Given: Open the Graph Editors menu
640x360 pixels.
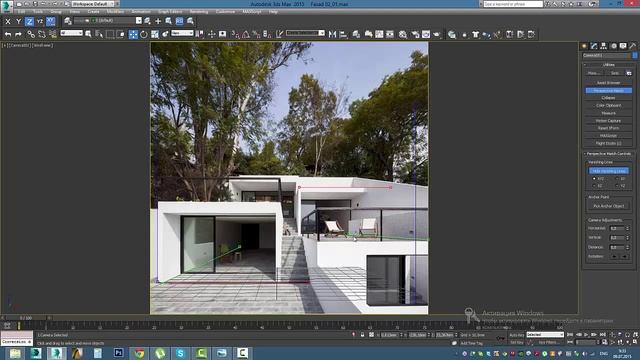Looking at the screenshot, I should (170, 12).
